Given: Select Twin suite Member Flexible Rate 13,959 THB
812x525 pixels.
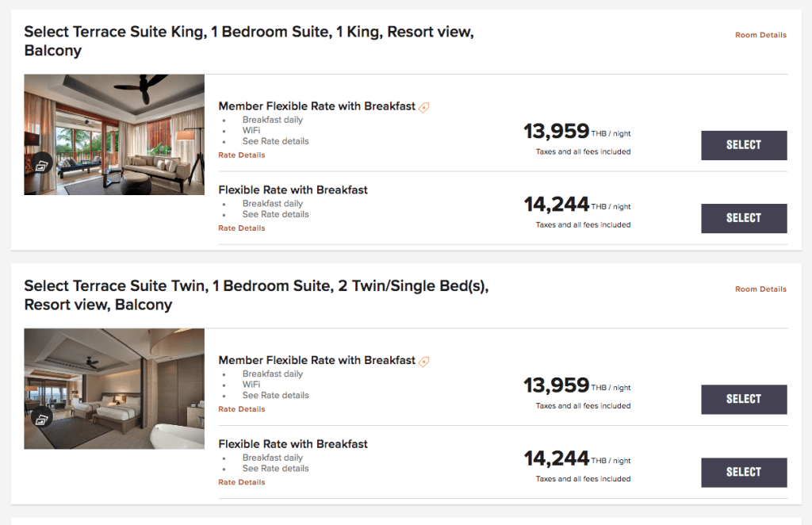Looking at the screenshot, I should coord(744,399).
